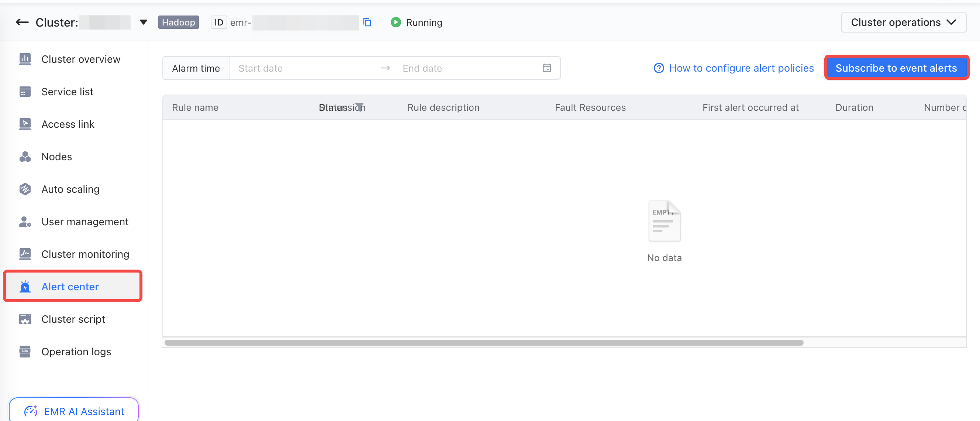Open Cluster overview in the sidebar
The image size is (980, 421).
(81, 59)
